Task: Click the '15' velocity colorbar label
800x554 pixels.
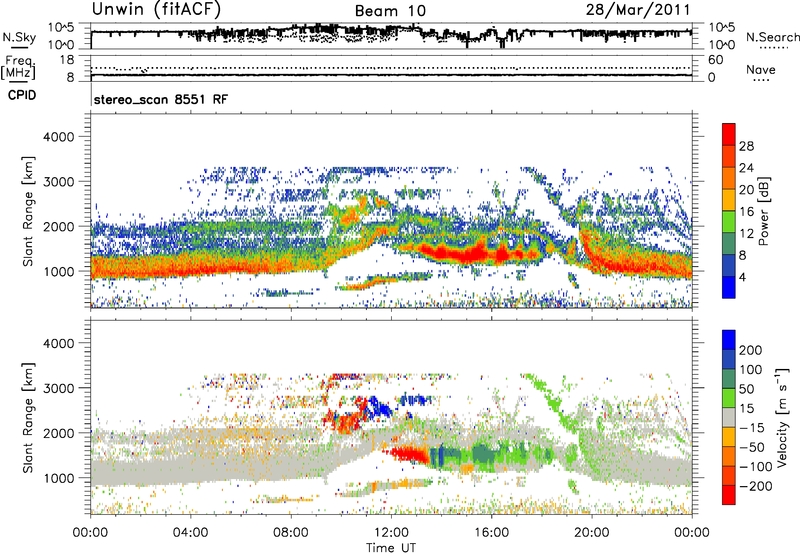Action: click(746, 409)
